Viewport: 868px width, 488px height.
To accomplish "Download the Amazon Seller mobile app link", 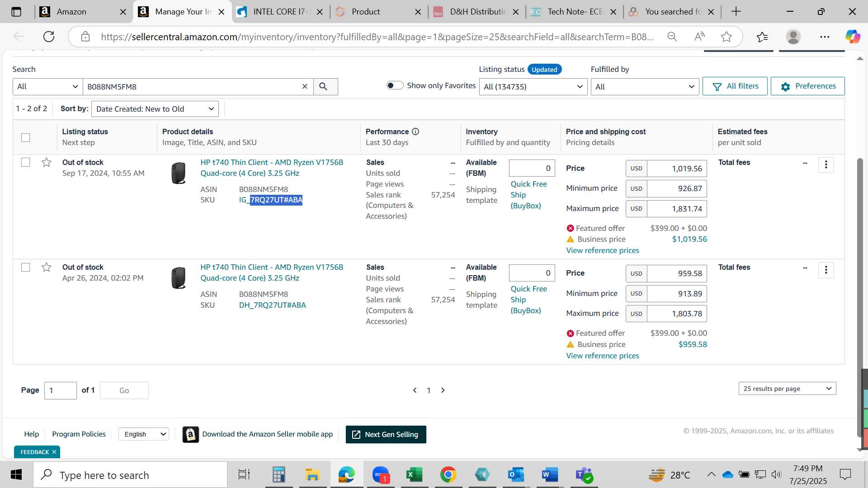I will pyautogui.click(x=267, y=434).
